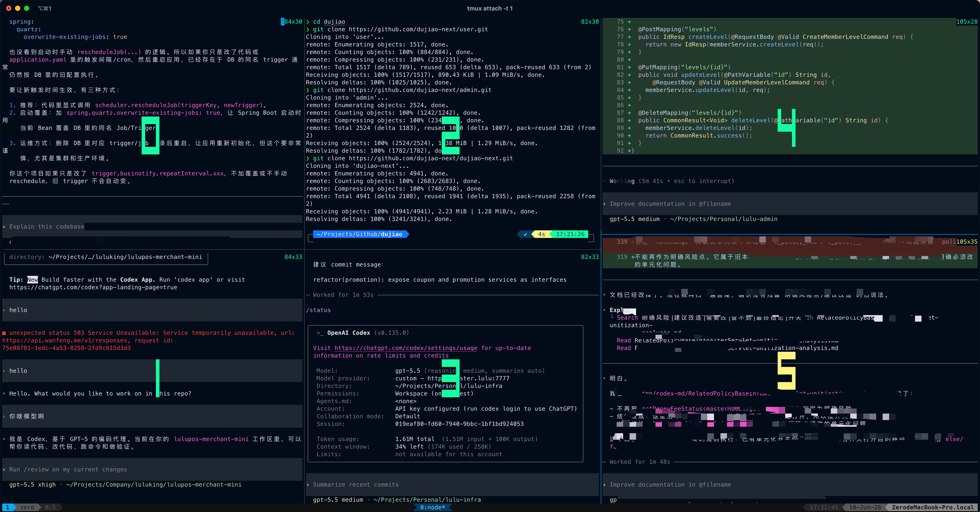Select tmux window '0:node*' in the status bar
The height and width of the screenshot is (512, 980).
[x=433, y=508]
